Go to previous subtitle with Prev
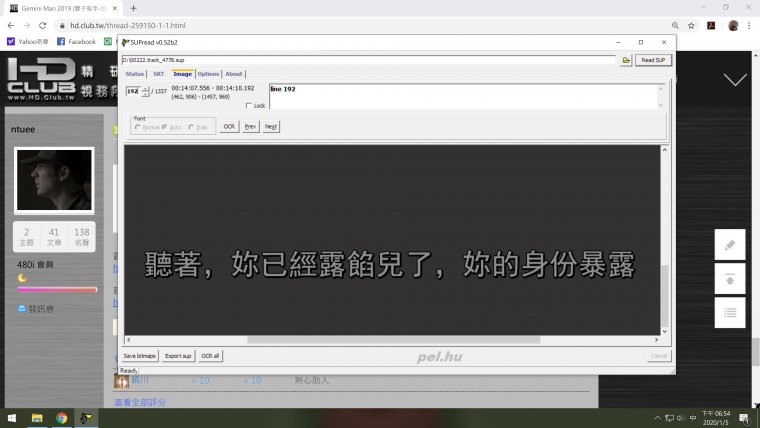This screenshot has height=428, width=760. click(250, 127)
